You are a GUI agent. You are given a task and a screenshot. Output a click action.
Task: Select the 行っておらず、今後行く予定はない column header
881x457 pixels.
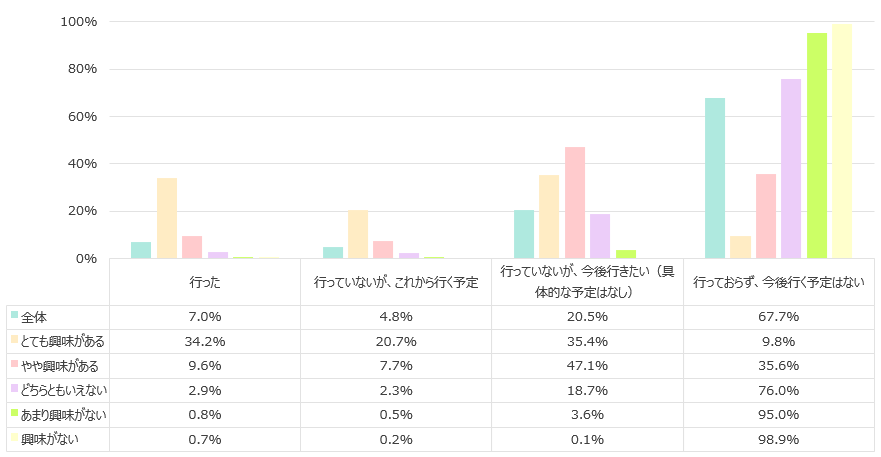779,283
